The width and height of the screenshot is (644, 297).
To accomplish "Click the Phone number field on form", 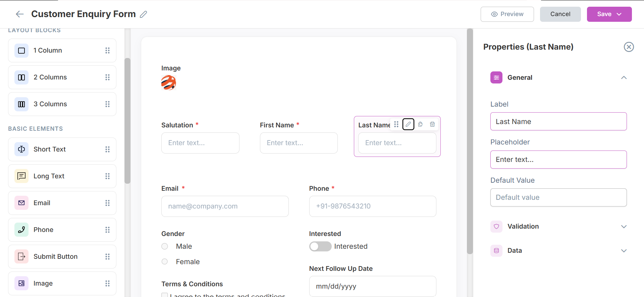I will [x=373, y=206].
